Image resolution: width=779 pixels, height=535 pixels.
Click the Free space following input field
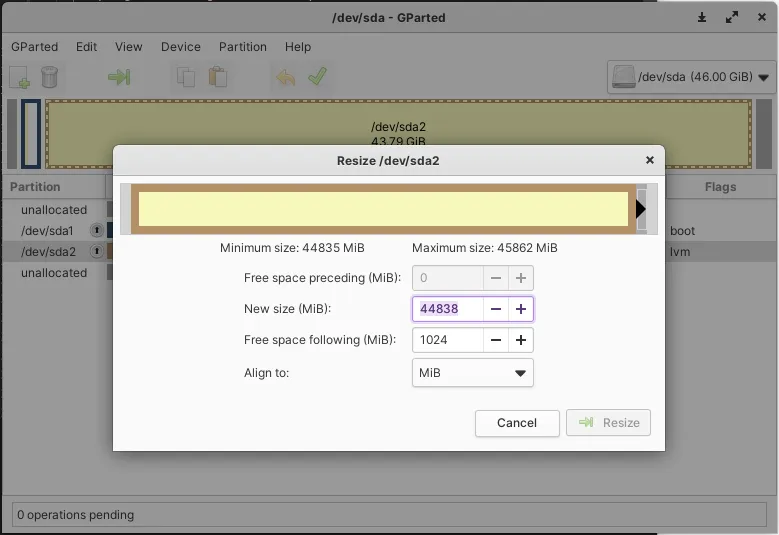[448, 340]
